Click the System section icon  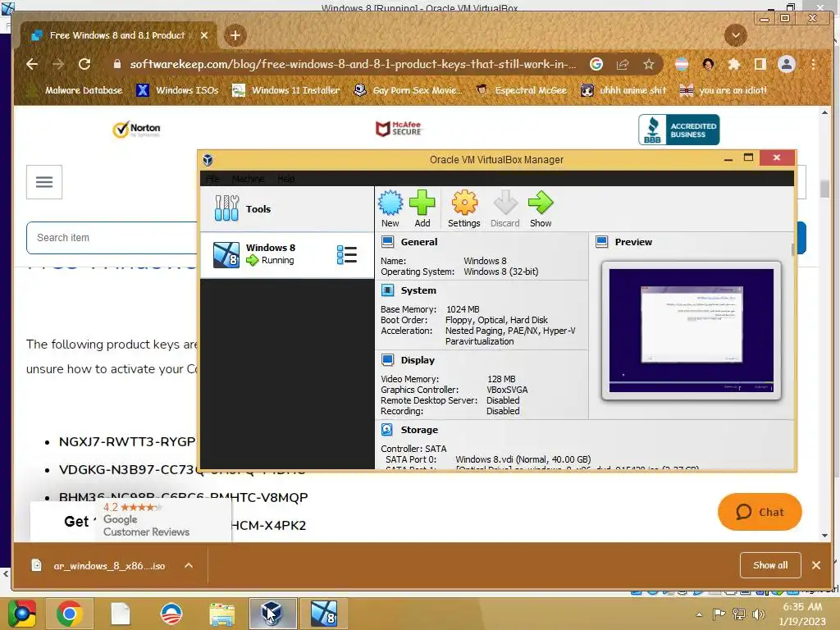tap(387, 290)
